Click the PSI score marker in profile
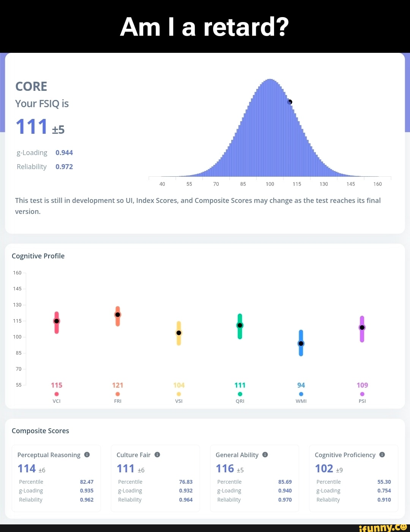The image size is (410, 532). [x=362, y=328]
